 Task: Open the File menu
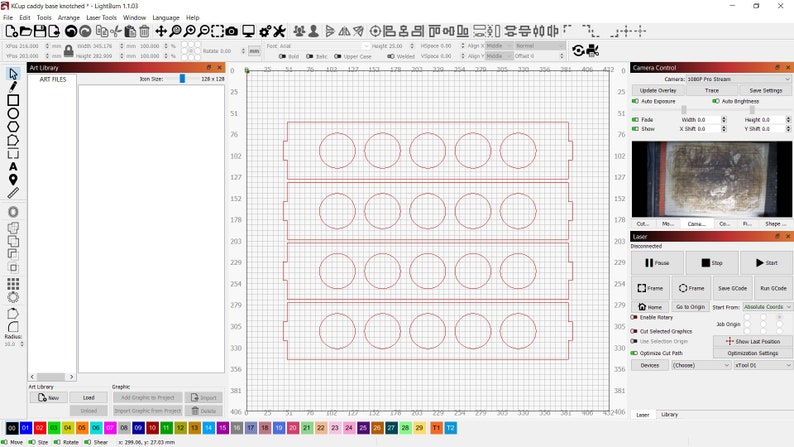point(8,17)
